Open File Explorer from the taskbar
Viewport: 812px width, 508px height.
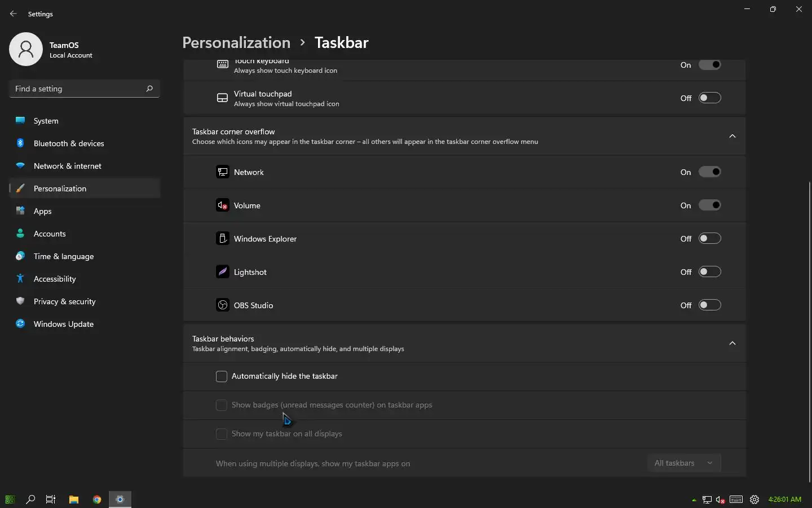coord(74,500)
